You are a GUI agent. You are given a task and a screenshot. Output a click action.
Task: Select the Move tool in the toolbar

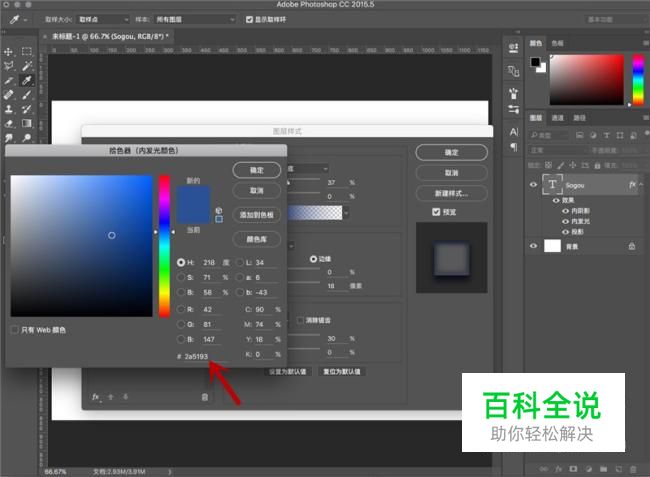(9, 51)
